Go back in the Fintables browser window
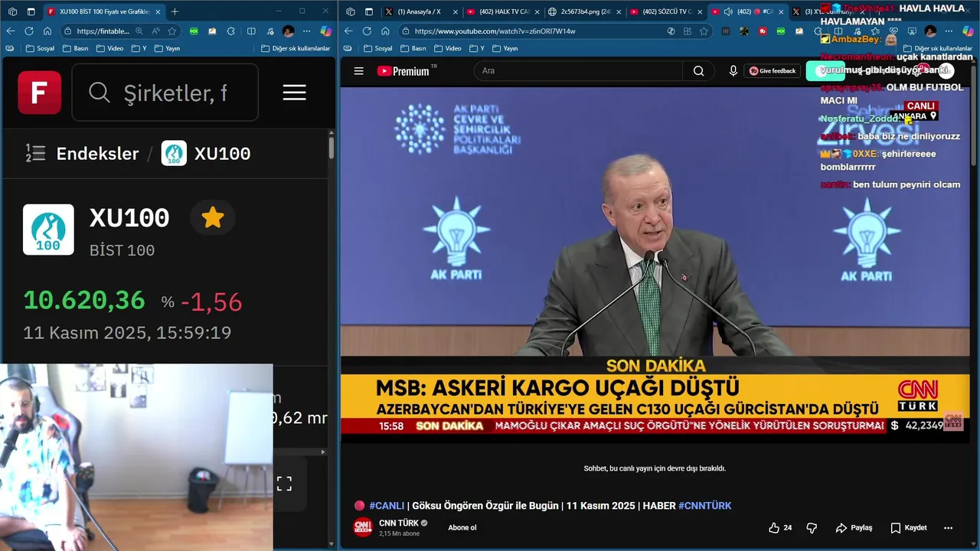Screen dimensions: 980x551 (x=10, y=31)
